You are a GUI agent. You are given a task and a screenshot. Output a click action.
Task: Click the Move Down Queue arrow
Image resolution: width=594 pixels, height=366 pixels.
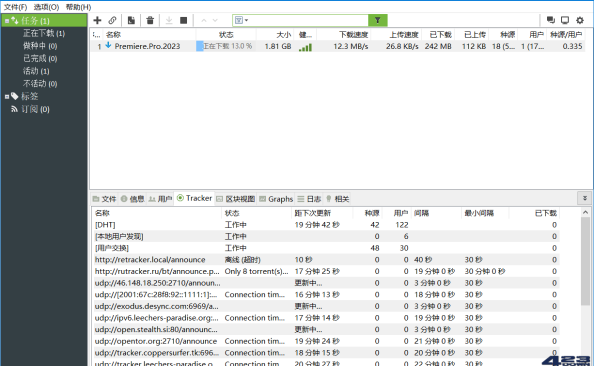point(215,20)
